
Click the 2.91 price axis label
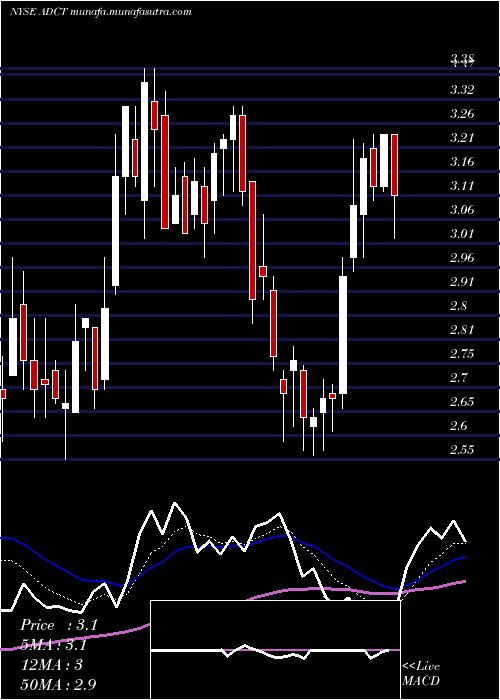coord(462,282)
